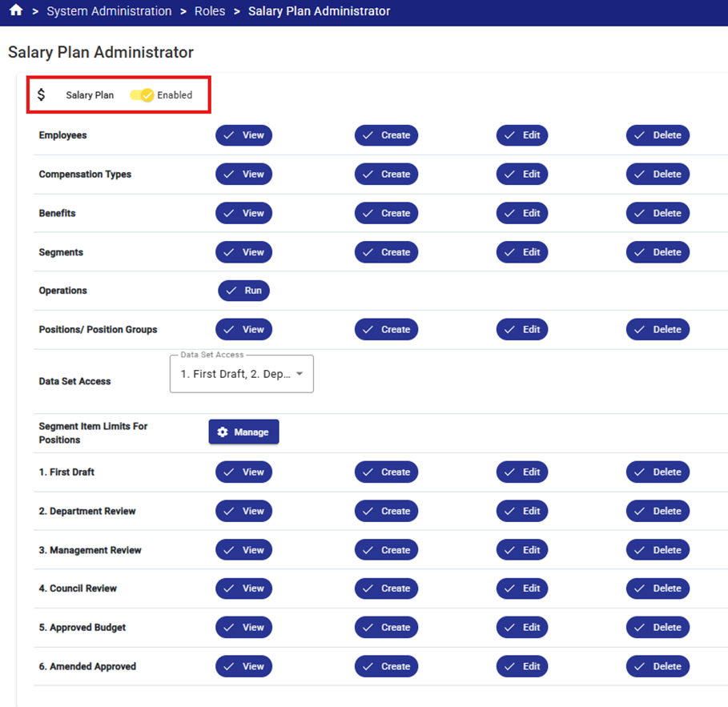Disable Delete permission for Benefits

[658, 213]
